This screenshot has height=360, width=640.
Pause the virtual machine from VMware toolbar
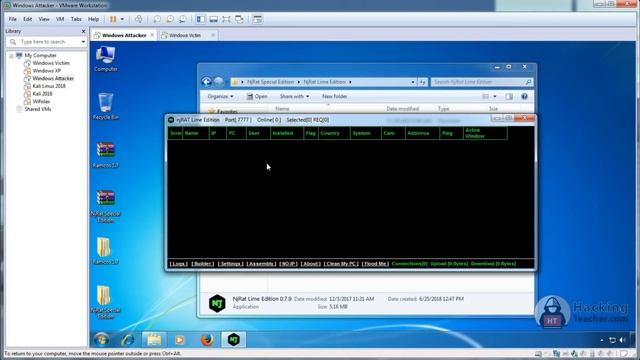(x=113, y=19)
